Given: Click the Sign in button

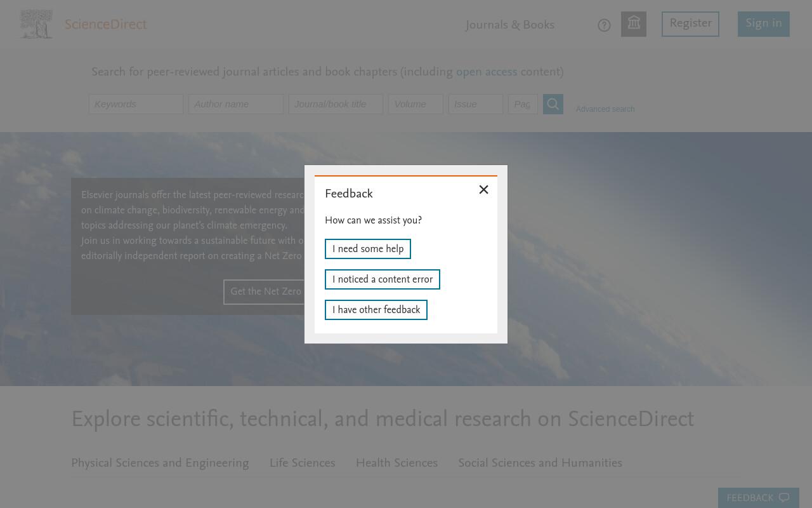Looking at the screenshot, I should pos(764,24).
